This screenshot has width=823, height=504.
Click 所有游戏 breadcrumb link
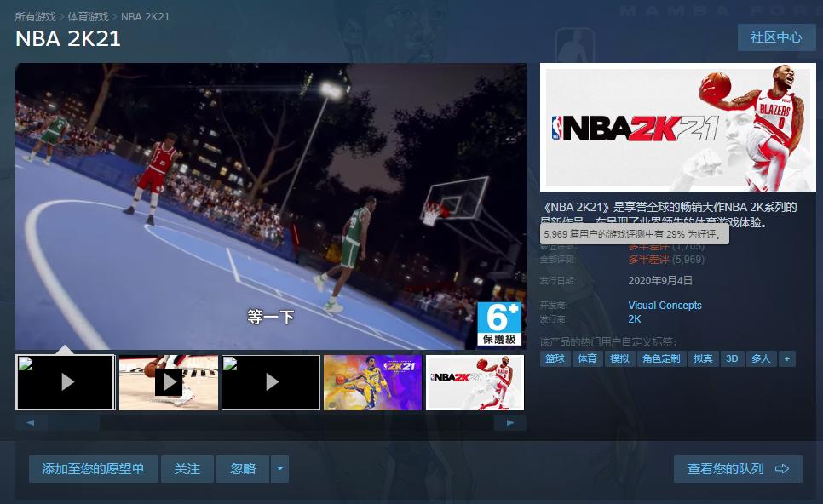[x=35, y=17]
